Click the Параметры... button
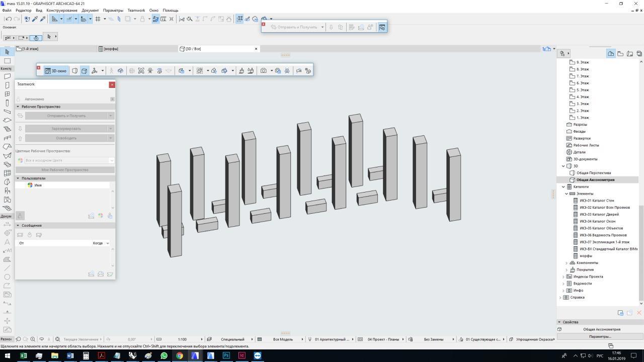 (x=600, y=336)
